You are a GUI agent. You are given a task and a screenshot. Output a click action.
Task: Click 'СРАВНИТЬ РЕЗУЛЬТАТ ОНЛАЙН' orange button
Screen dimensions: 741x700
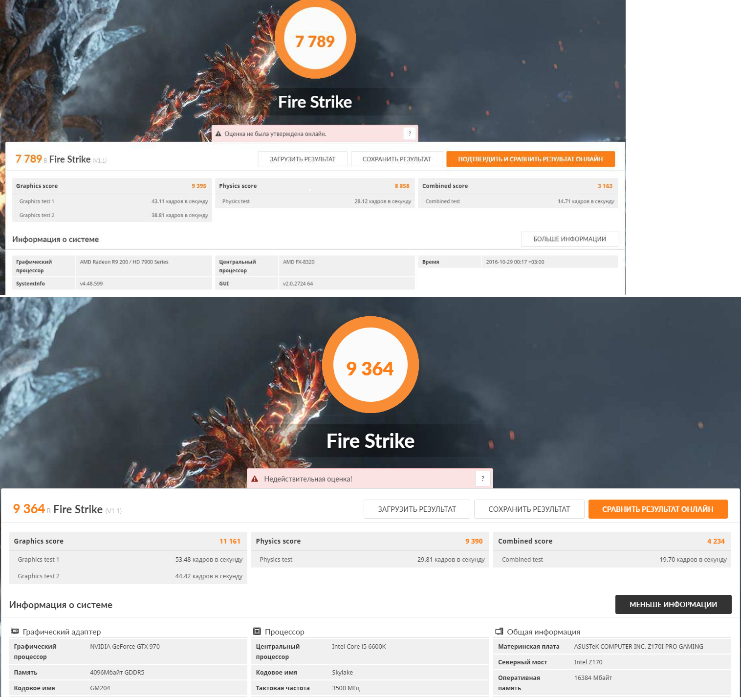pyautogui.click(x=658, y=509)
